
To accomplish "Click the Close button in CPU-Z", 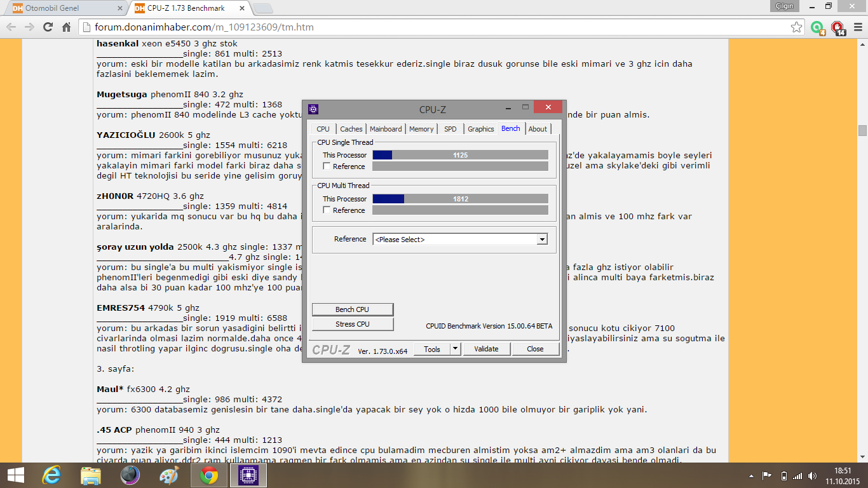I will point(535,349).
